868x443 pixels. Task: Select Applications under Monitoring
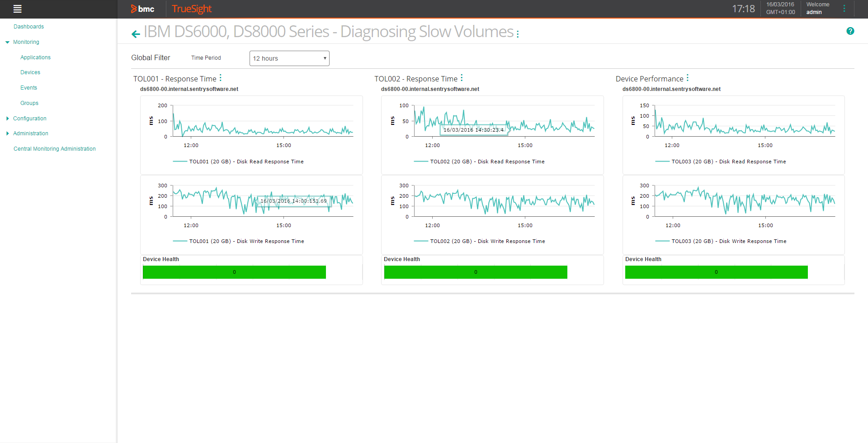coord(35,57)
